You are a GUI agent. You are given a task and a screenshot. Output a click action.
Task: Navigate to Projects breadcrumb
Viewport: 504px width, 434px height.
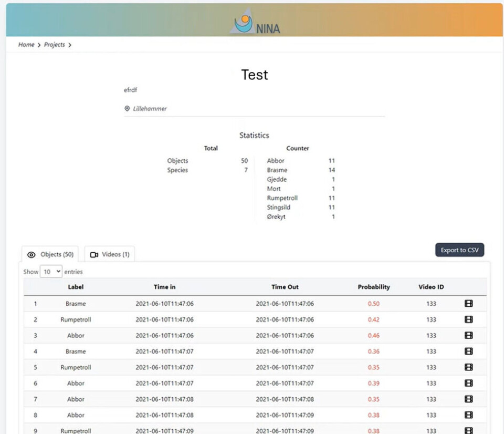tap(55, 45)
